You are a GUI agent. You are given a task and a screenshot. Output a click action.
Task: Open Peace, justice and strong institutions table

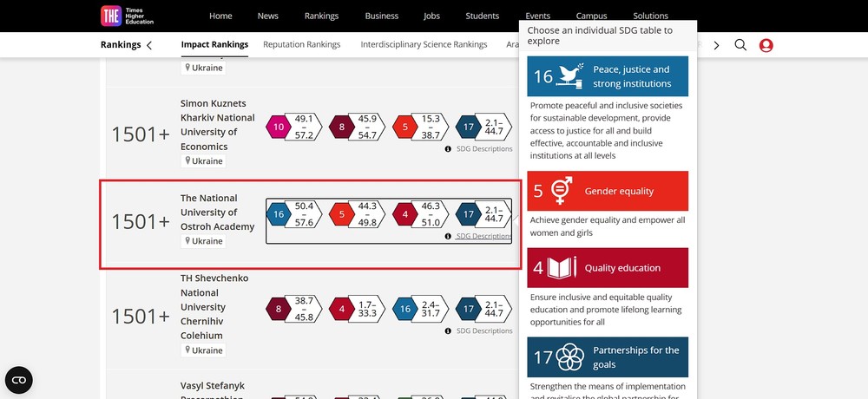tap(608, 76)
